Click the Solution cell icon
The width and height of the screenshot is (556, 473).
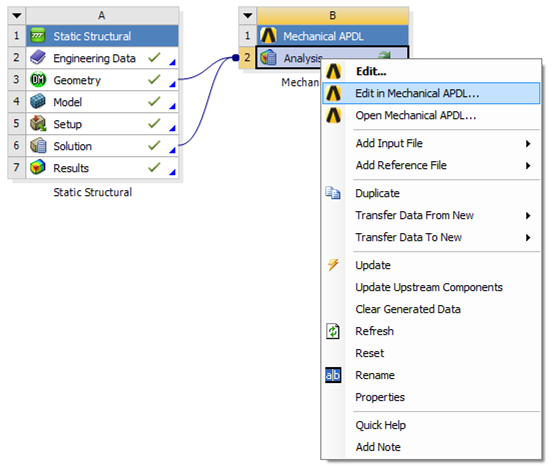pos(38,145)
